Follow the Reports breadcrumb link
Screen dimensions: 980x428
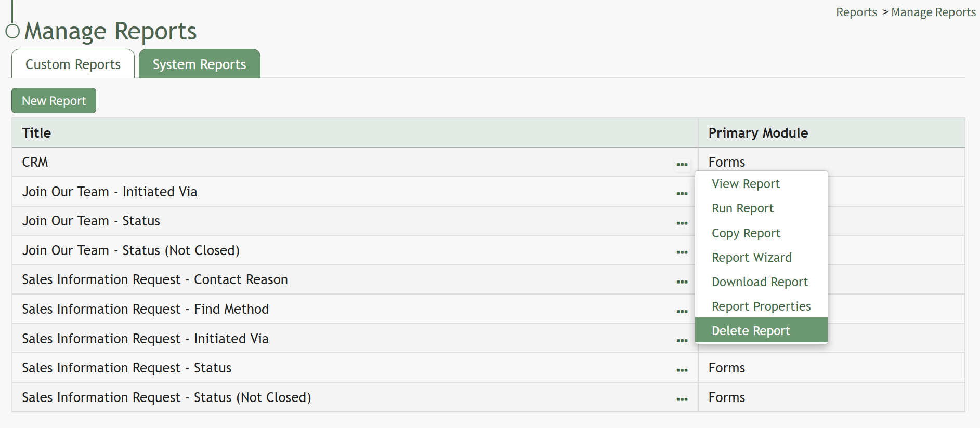856,12
